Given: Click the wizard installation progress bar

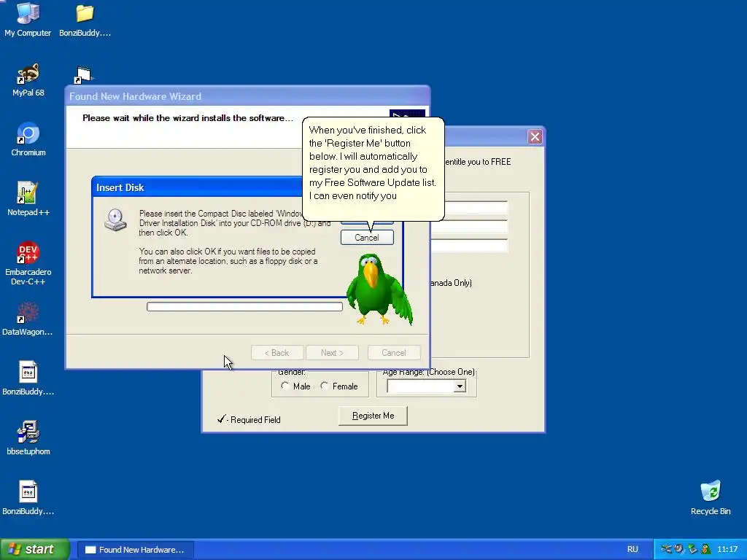Looking at the screenshot, I should coord(244,307).
